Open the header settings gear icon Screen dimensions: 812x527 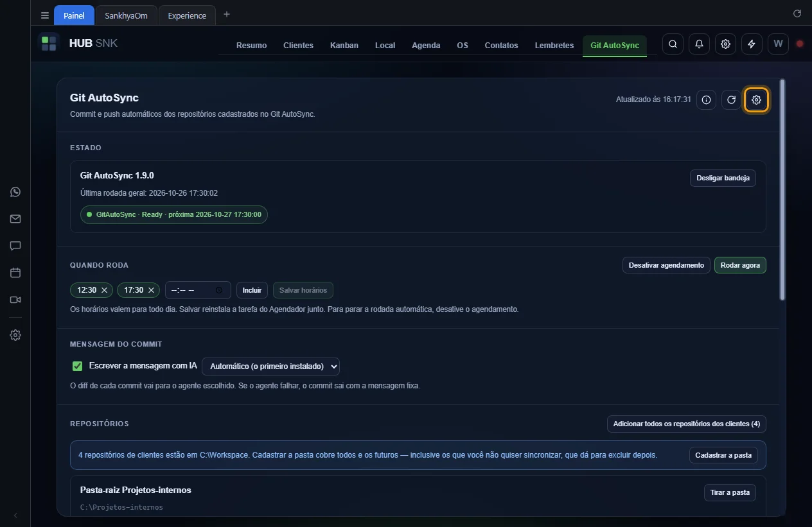(x=725, y=44)
